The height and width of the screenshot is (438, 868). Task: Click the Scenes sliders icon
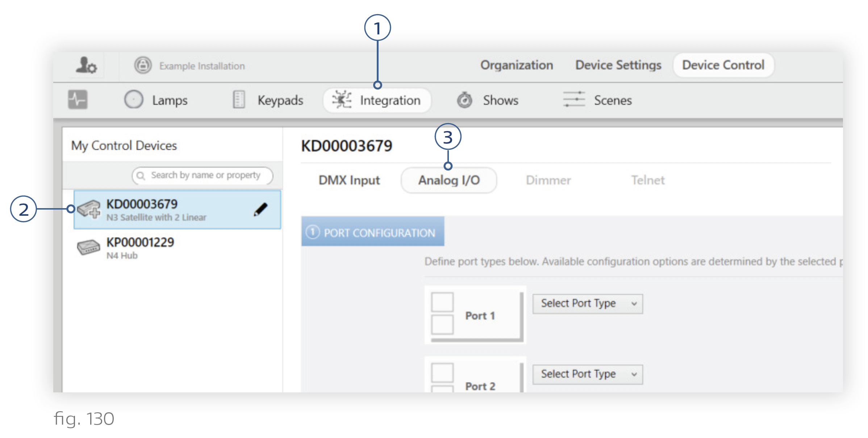[574, 99]
